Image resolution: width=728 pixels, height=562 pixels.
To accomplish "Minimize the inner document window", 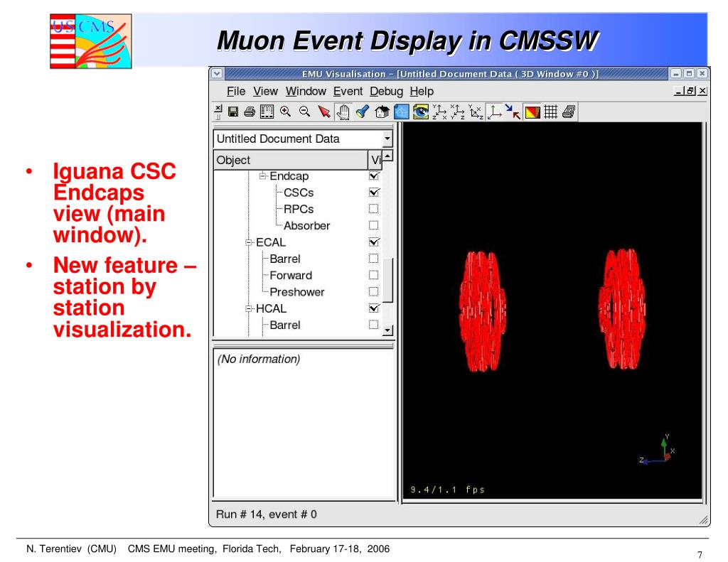I will pyautogui.click(x=679, y=92).
